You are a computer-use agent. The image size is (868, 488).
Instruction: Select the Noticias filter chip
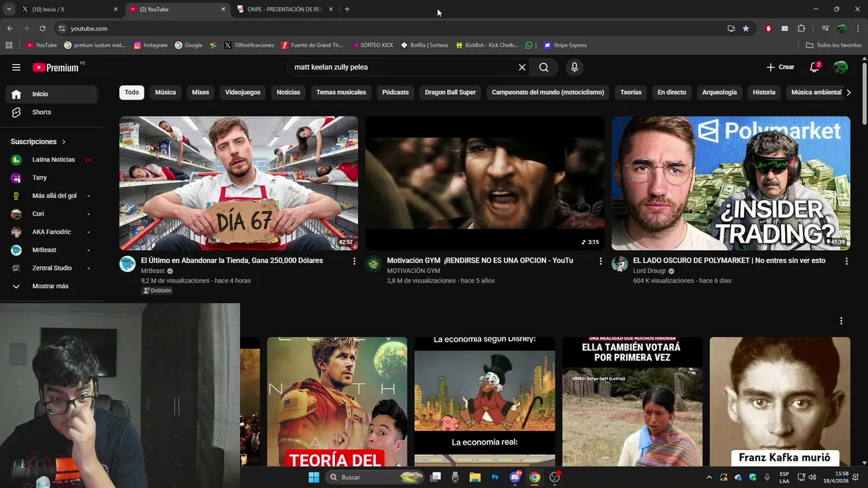(x=288, y=92)
